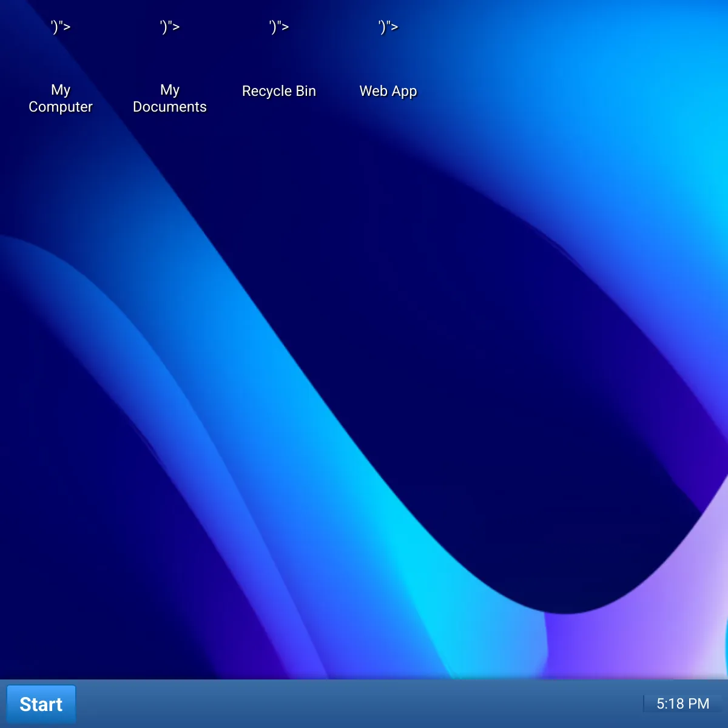Click the "Web App" text label
728x728 pixels.
[x=388, y=91]
